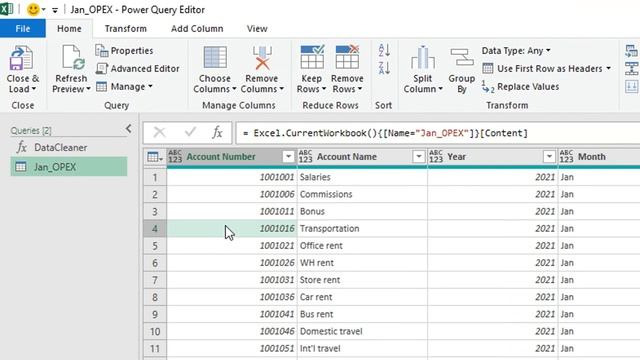Click the Choose Columns icon
The width and height of the screenshot is (640, 360).
click(x=215, y=58)
